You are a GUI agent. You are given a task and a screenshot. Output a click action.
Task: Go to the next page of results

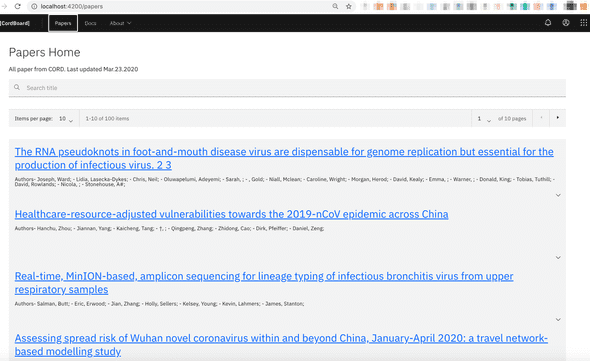click(x=557, y=118)
